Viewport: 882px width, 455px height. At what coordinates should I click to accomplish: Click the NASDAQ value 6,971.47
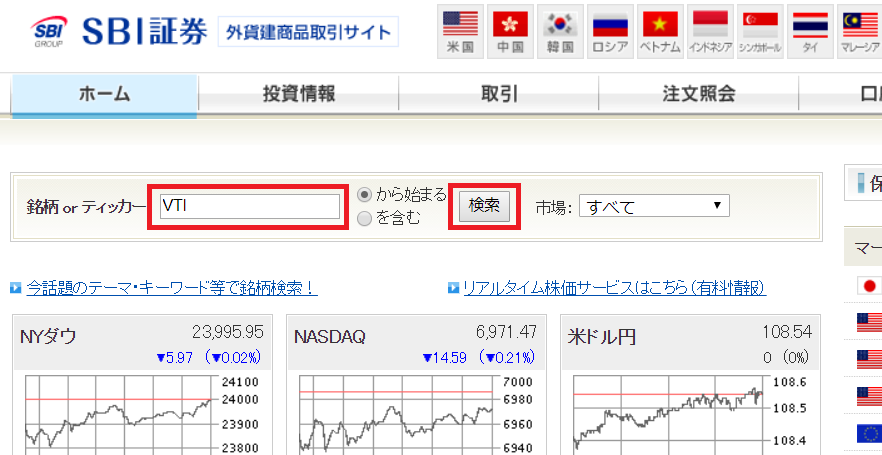coord(506,332)
